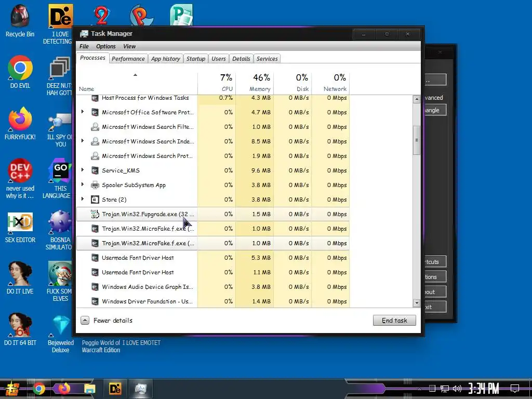Select the GoLand 'THIS LANGUAGE' desktop icon
This screenshot has width=532, height=399.
click(58, 179)
